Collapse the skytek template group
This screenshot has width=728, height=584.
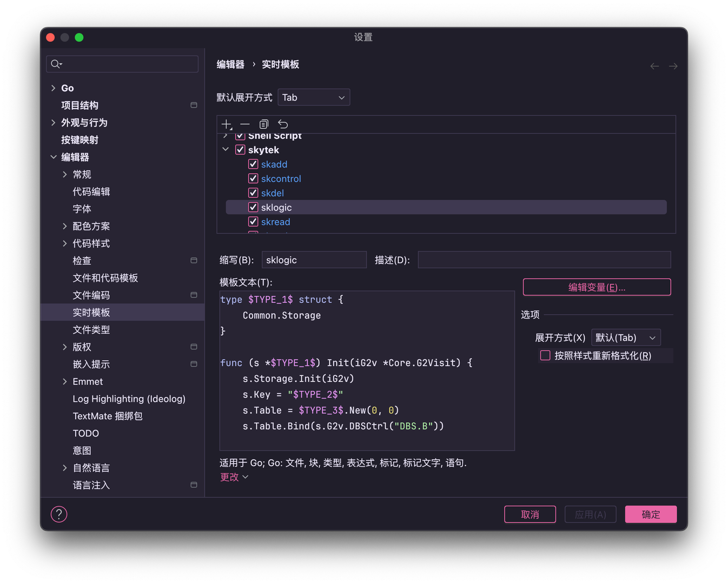click(226, 149)
